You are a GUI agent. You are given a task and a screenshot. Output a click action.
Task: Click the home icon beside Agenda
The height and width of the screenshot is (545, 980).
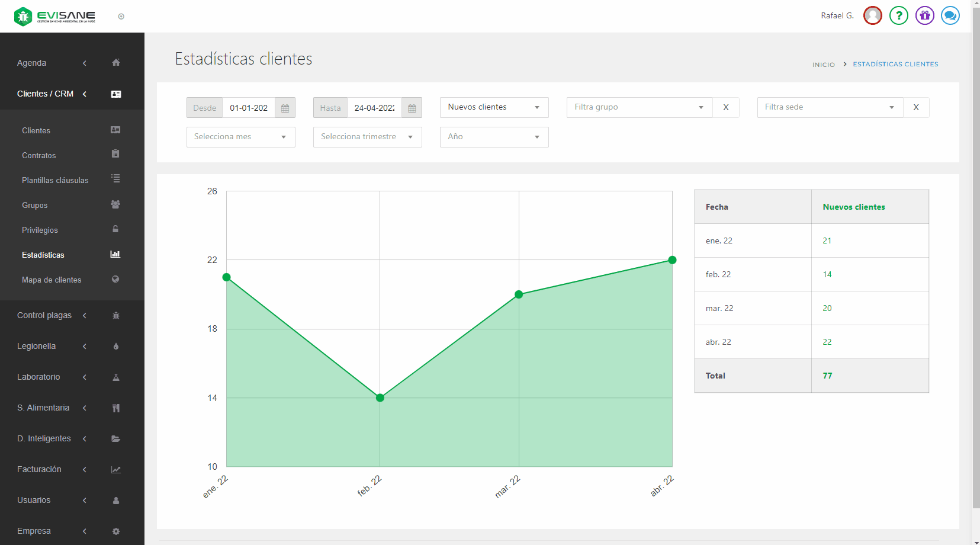[116, 63]
